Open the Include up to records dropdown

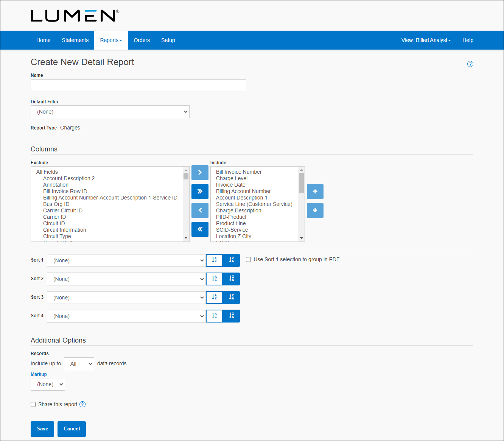coord(79,364)
